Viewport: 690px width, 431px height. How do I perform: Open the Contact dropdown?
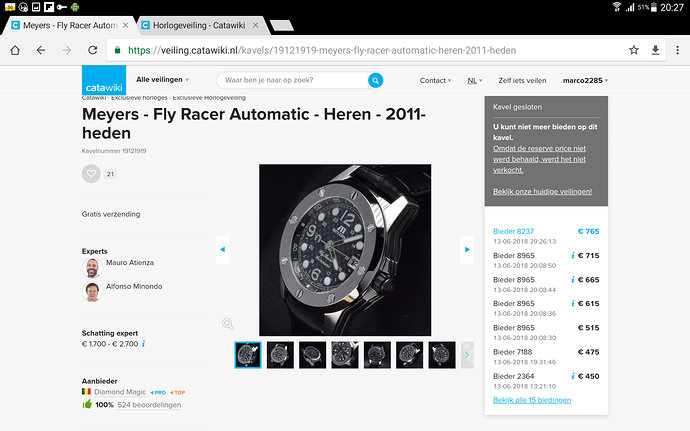(435, 80)
